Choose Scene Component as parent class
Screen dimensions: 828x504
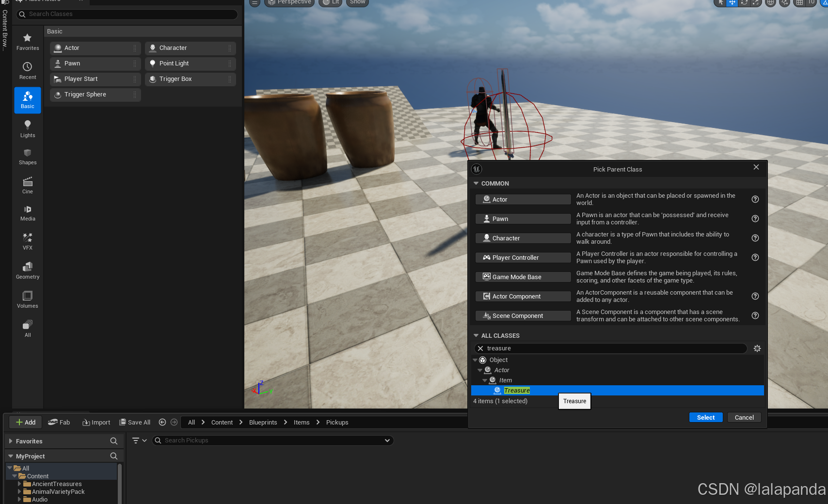coord(523,316)
